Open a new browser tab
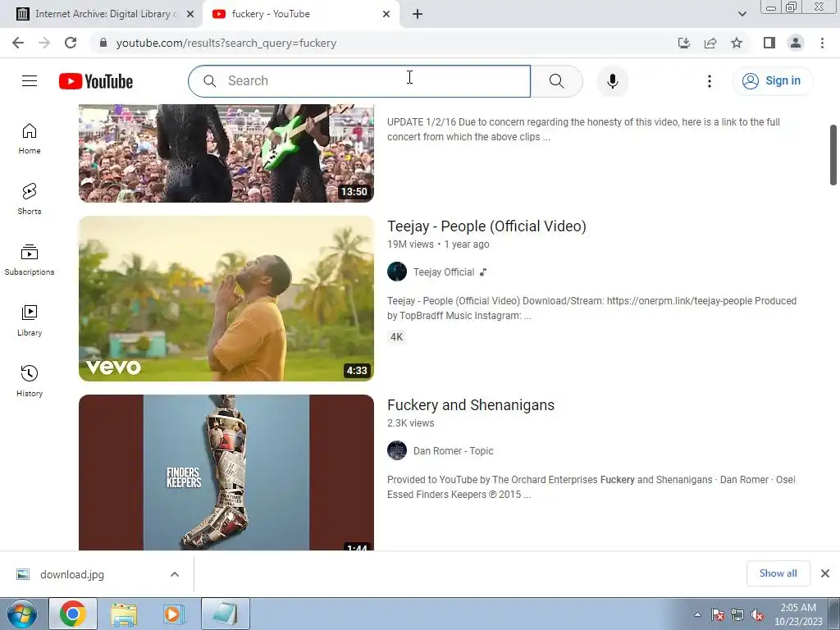 point(418,14)
